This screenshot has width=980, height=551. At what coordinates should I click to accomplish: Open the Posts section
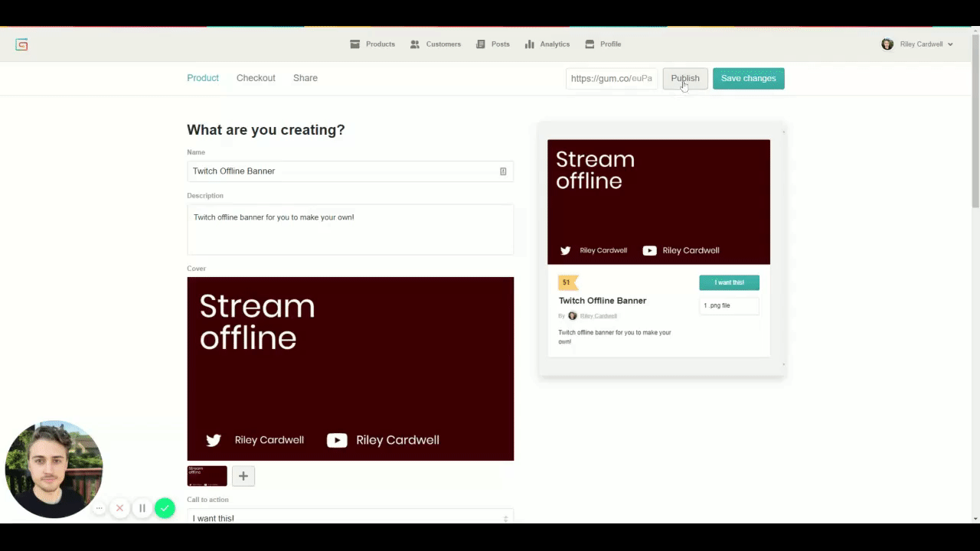[492, 44]
